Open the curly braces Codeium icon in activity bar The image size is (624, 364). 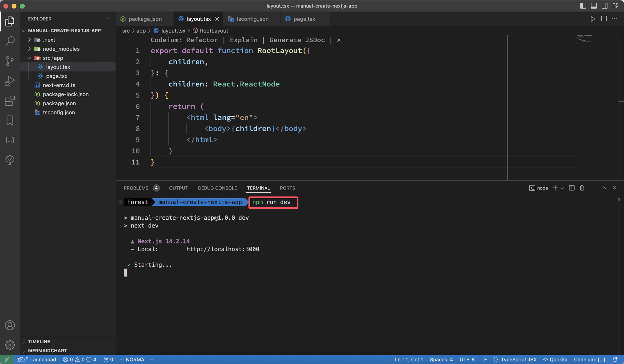coord(10,140)
